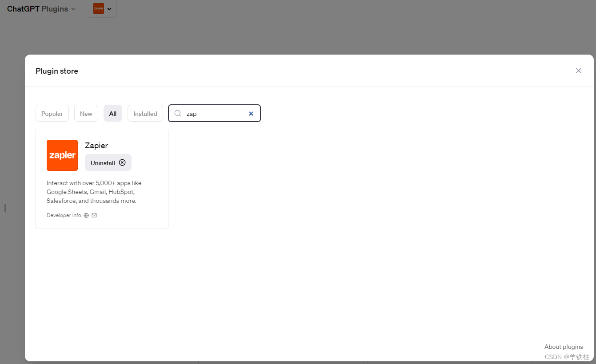Close the Plugin store dialog

[578, 71]
